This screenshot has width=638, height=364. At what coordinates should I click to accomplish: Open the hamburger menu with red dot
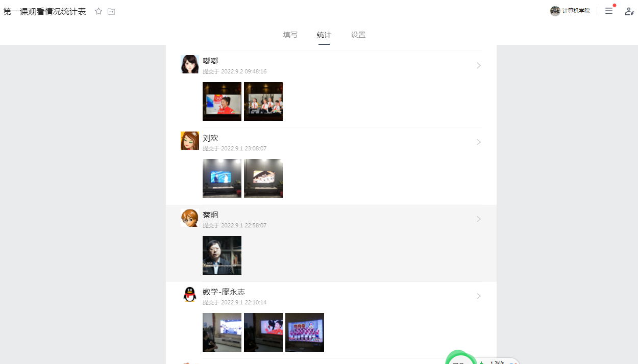(609, 11)
